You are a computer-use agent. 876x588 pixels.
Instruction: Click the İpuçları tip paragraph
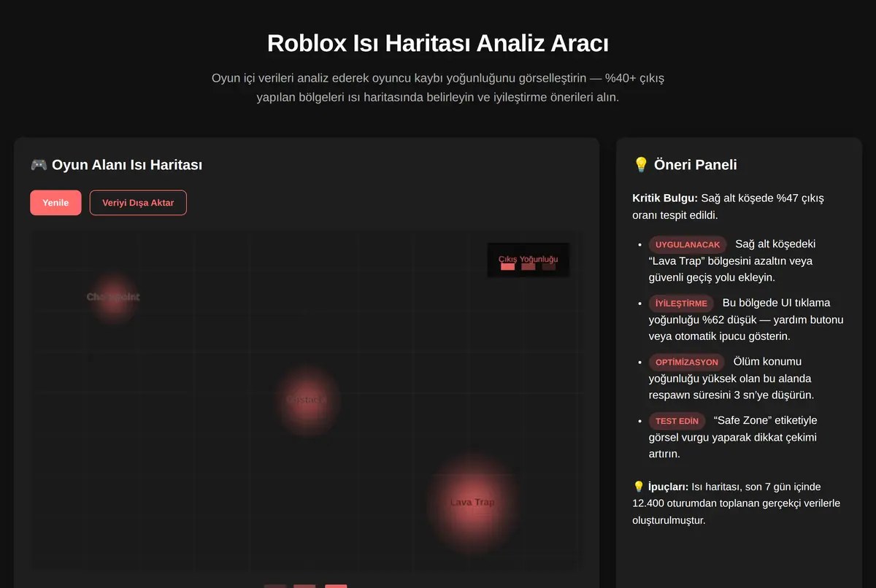point(737,503)
